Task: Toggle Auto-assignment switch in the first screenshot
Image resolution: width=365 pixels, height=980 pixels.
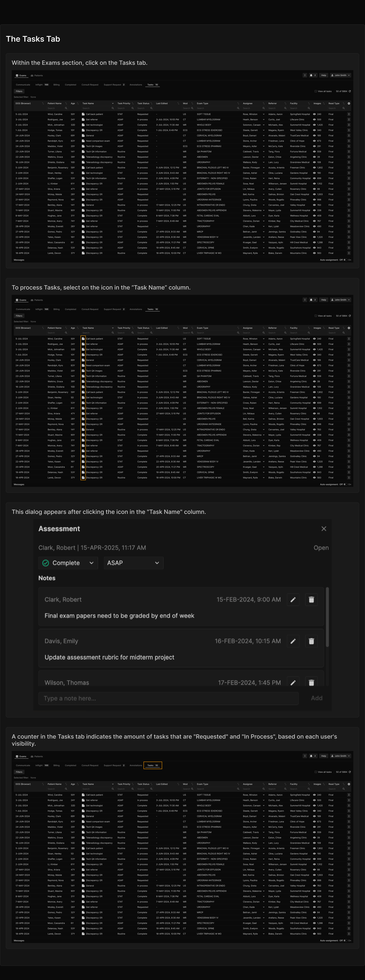Action: 345,260
